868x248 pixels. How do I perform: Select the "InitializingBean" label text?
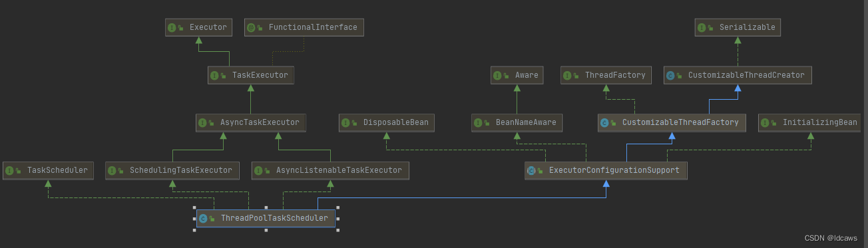(820, 123)
